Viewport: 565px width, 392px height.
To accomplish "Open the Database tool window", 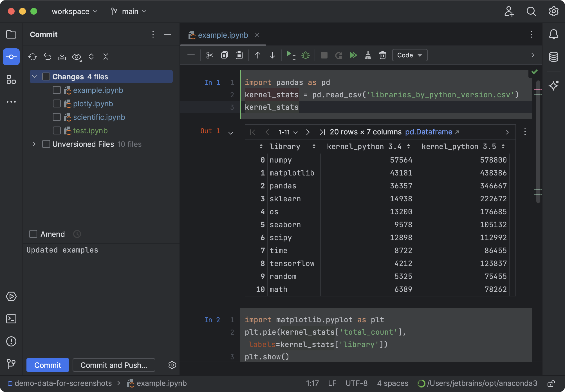I will point(553,57).
